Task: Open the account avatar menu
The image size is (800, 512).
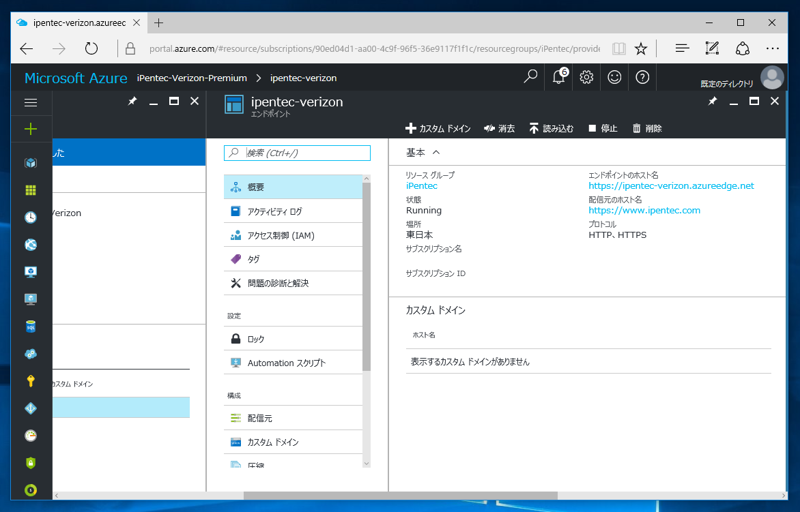Action: click(772, 78)
